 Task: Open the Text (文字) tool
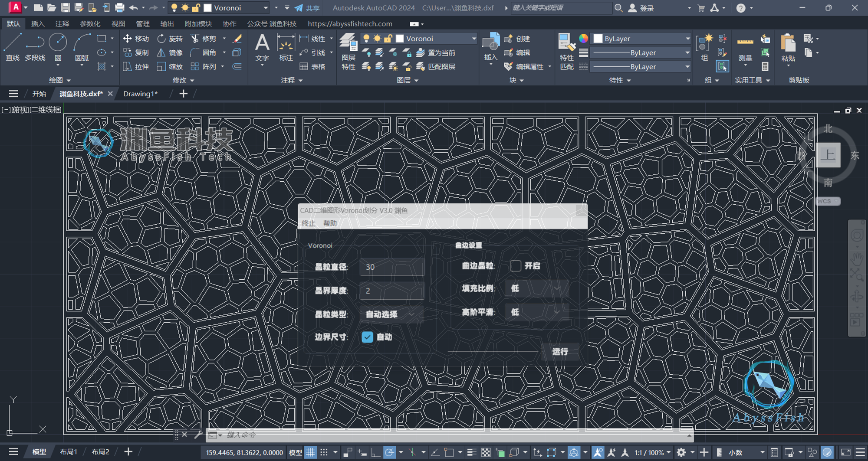coord(262,47)
